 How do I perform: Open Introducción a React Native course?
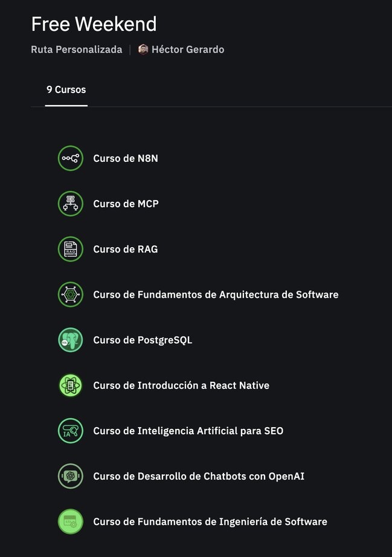(x=181, y=385)
